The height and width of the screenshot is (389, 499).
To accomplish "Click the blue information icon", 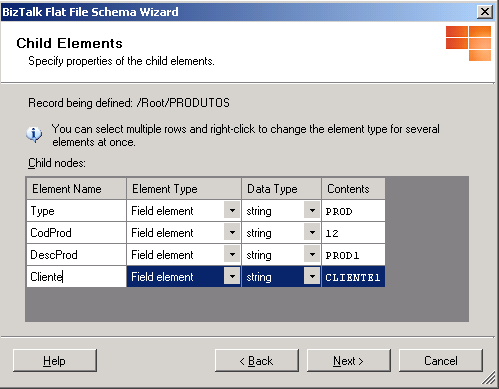I will [34, 135].
